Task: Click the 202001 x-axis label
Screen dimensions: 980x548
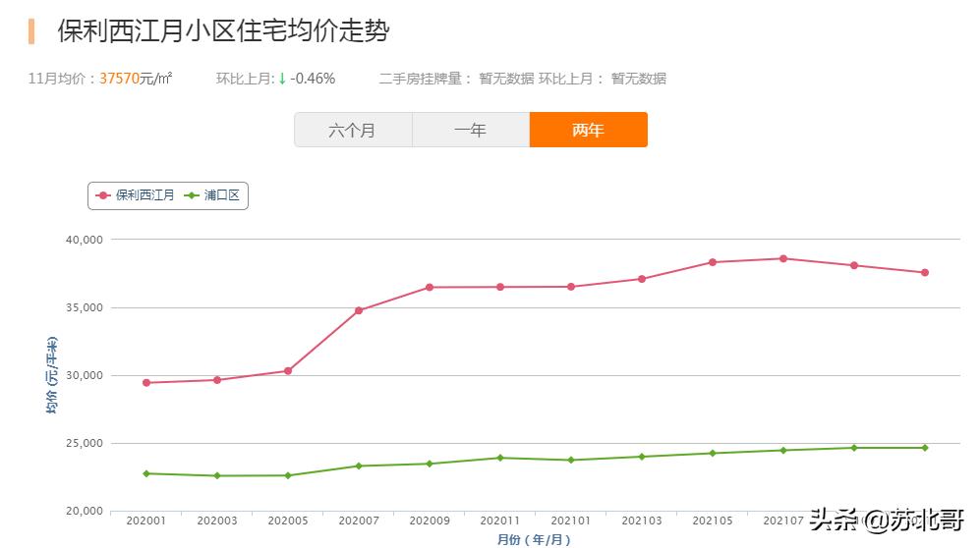Action: pyautogui.click(x=146, y=521)
